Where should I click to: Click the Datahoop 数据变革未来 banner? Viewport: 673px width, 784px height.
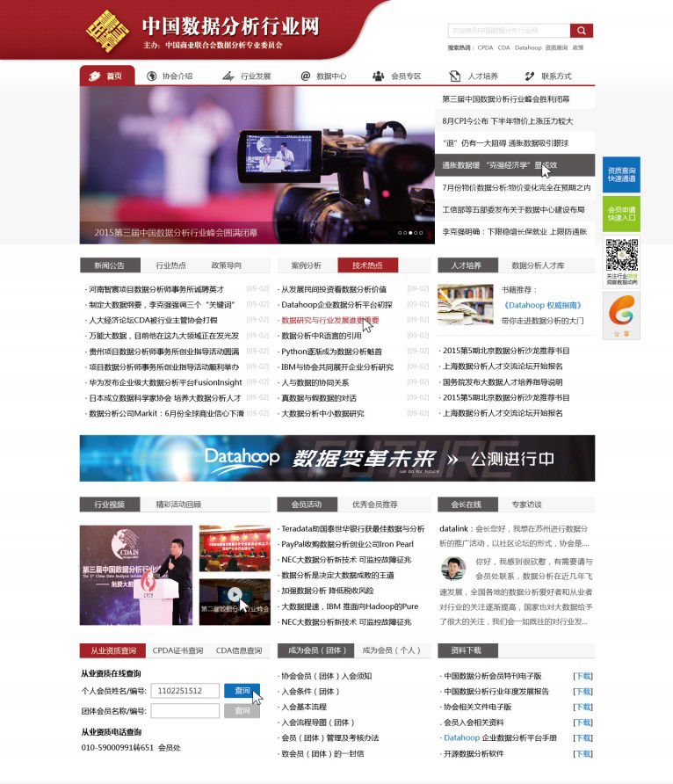[337, 458]
